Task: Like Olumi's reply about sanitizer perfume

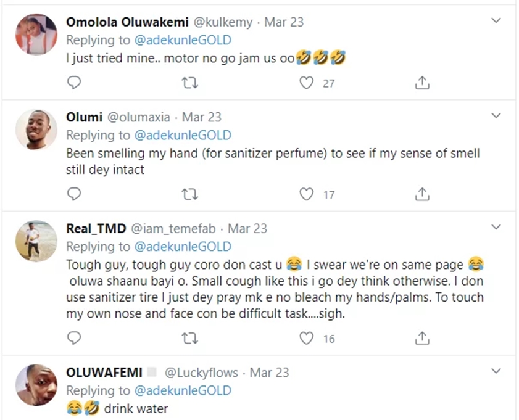Action: (307, 194)
